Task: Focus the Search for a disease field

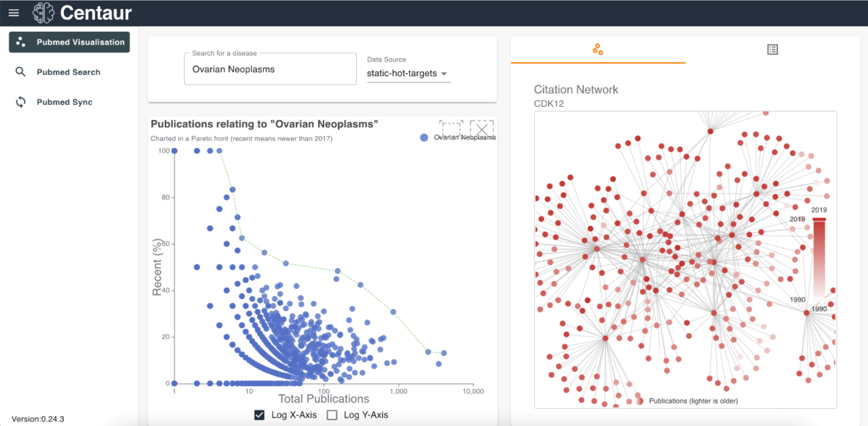Action: (x=270, y=69)
